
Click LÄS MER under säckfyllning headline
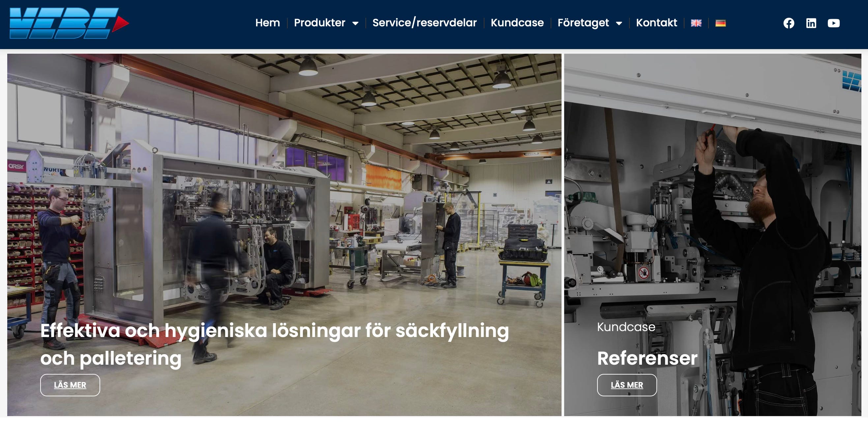coord(70,385)
